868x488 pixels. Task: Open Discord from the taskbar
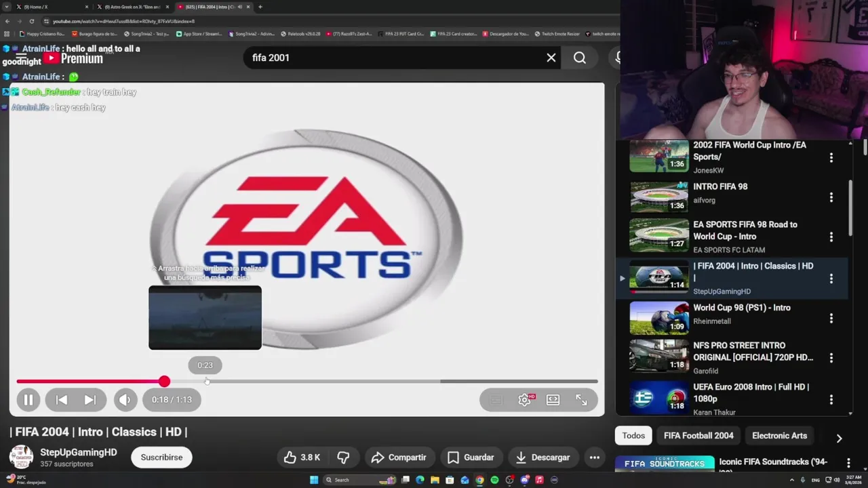[524, 480]
